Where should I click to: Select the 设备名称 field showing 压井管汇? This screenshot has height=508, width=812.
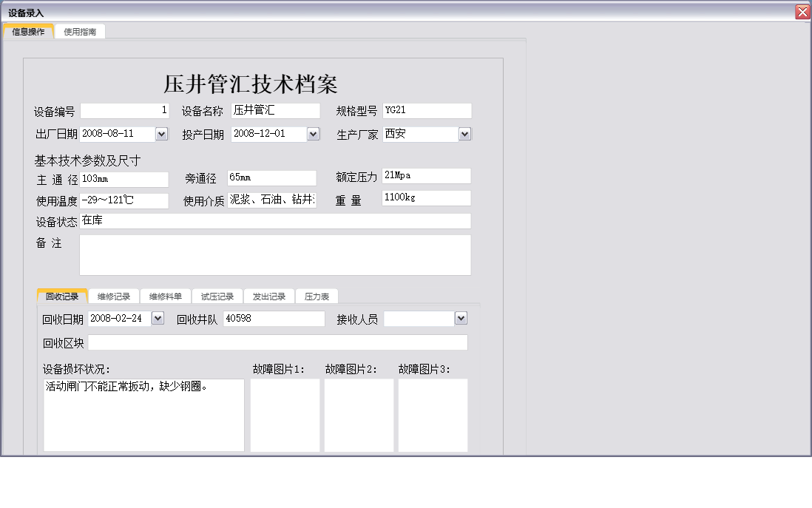pos(276,110)
